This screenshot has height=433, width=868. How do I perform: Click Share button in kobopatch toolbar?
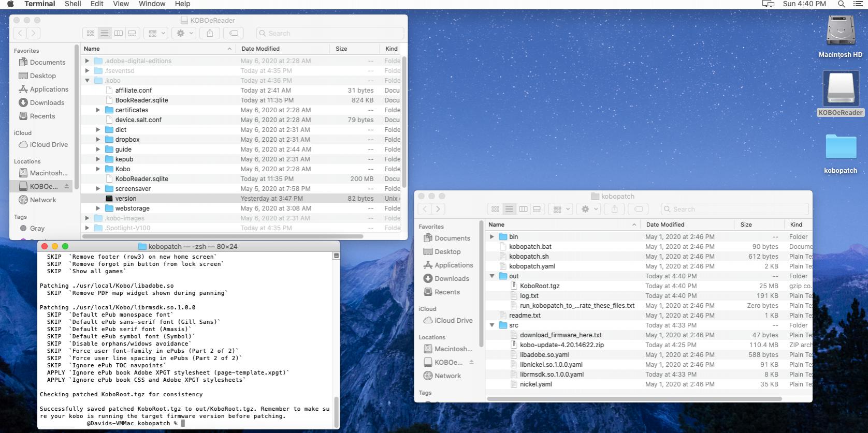(614, 209)
